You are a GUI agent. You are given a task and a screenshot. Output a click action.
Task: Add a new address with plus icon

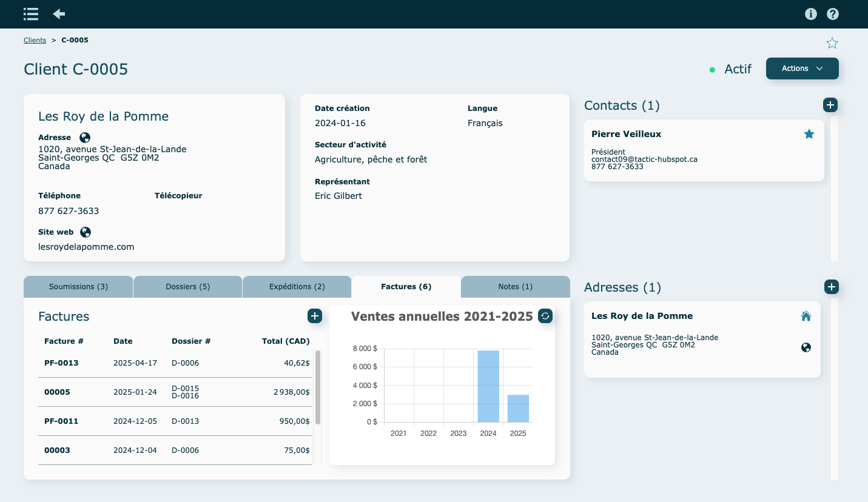pos(831,287)
